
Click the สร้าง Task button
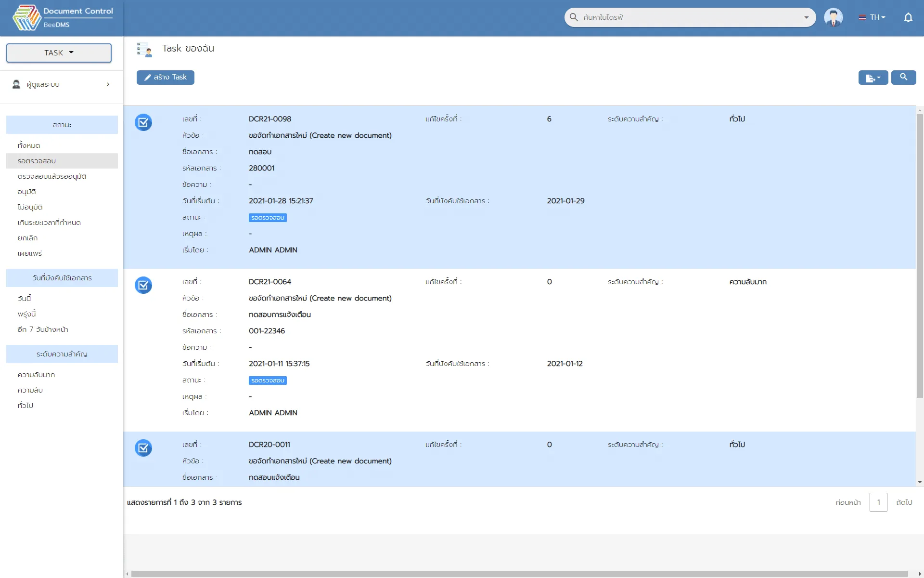[166, 78]
